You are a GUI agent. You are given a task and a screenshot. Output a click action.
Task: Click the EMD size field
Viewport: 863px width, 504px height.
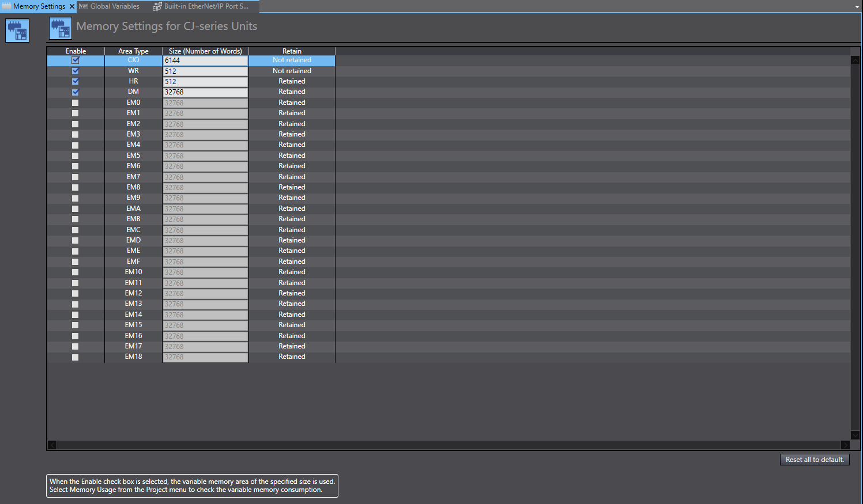click(x=205, y=241)
